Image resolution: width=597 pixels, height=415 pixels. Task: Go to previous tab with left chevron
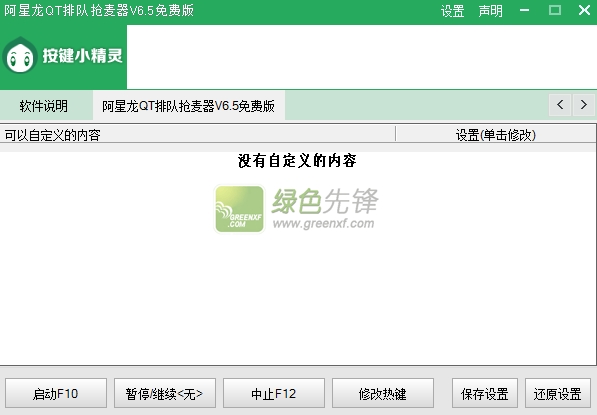[560, 105]
